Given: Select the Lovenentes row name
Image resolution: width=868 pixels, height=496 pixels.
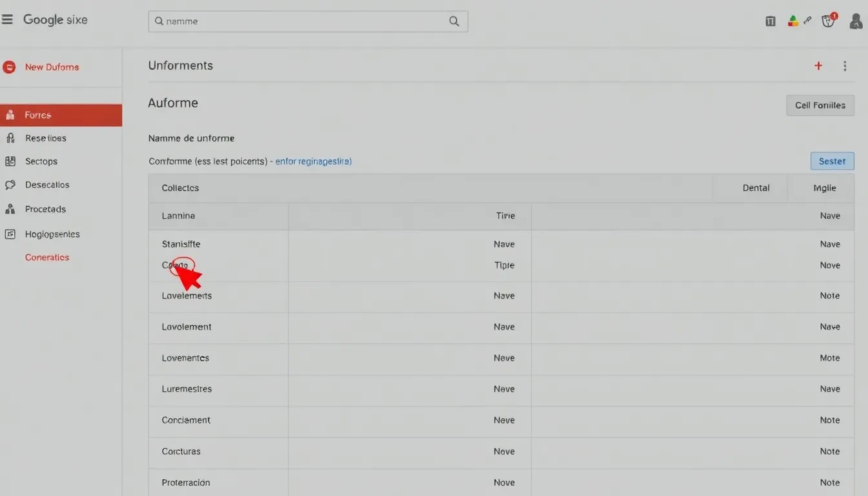Looking at the screenshot, I should coord(185,358).
